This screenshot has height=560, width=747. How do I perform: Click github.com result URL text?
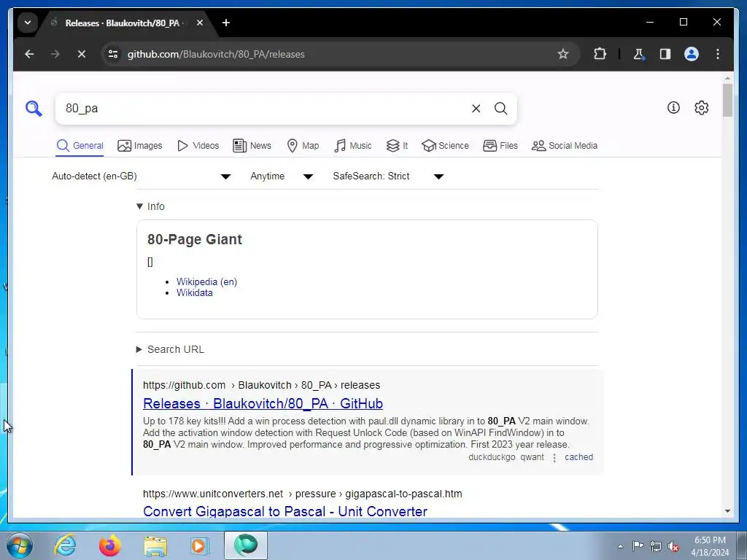(x=262, y=385)
